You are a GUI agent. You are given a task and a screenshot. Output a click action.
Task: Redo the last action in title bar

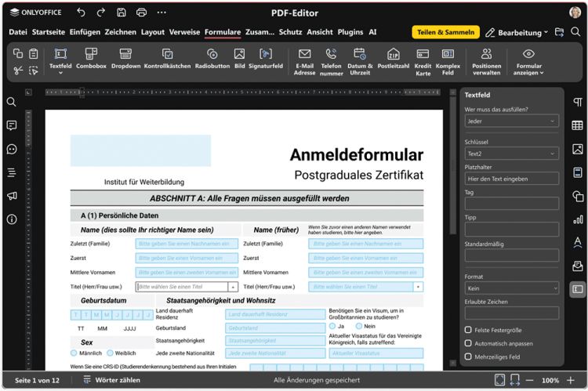tap(101, 13)
